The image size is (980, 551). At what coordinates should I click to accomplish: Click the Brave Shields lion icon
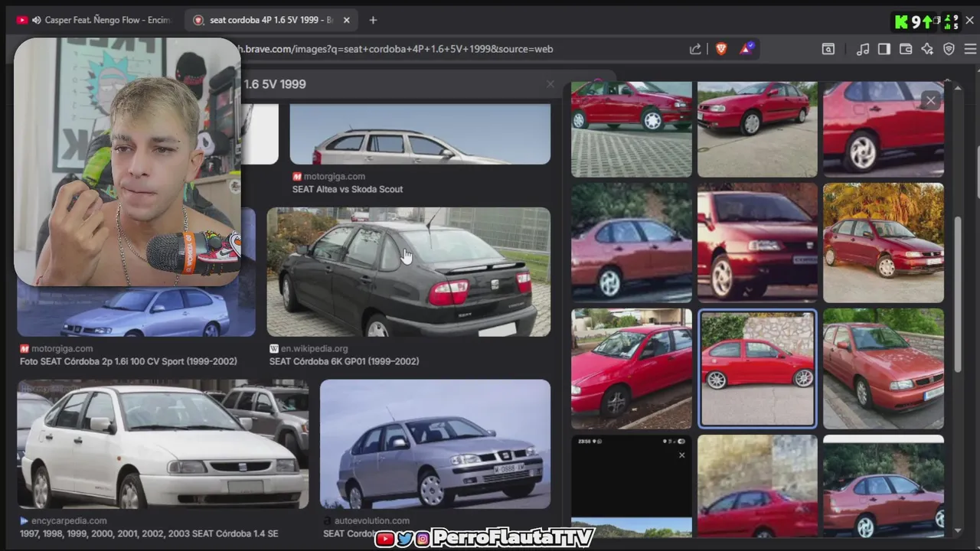(721, 49)
